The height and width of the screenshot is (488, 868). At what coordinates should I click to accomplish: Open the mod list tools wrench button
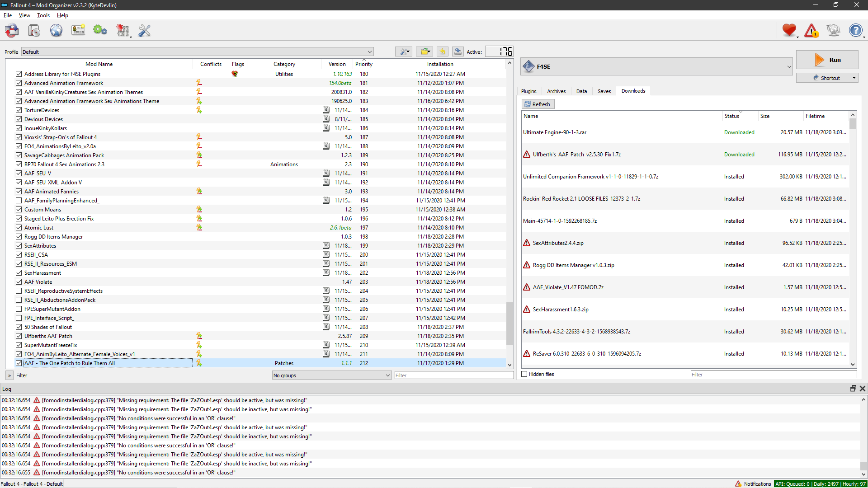[x=403, y=52]
